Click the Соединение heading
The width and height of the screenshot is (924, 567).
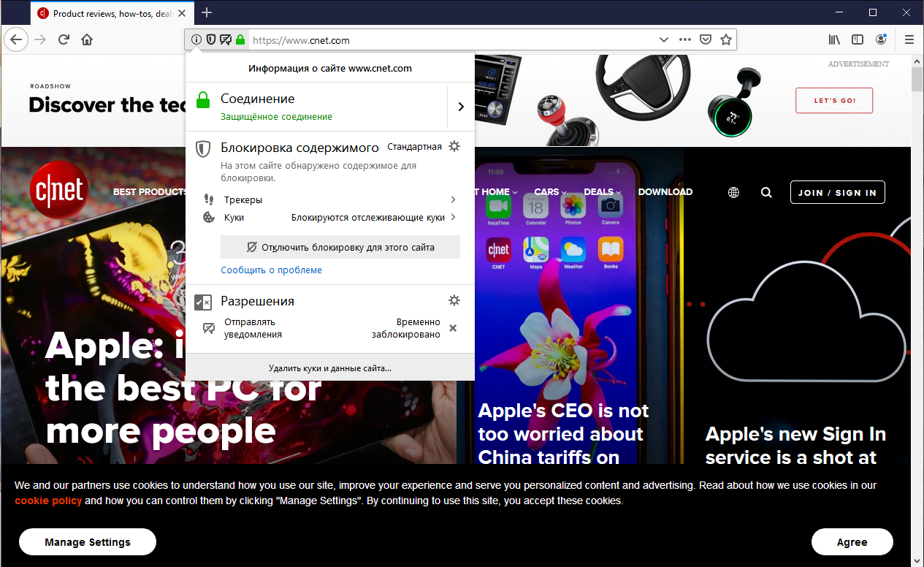(258, 99)
